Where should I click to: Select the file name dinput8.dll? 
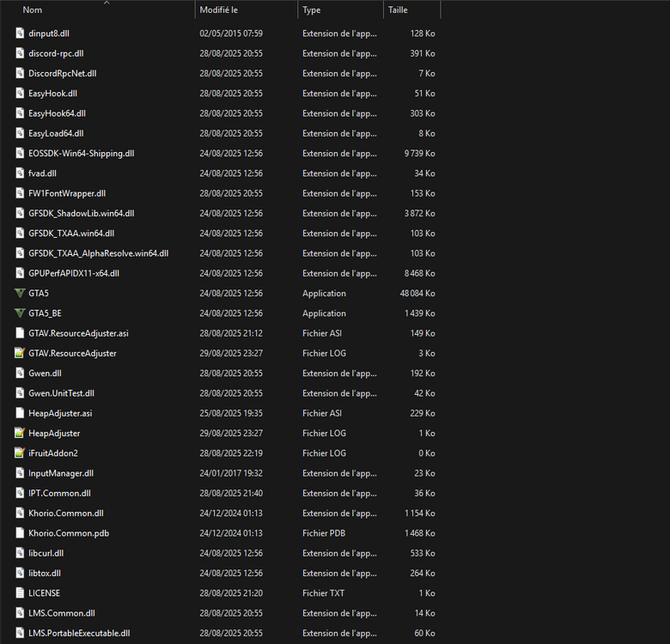(49, 33)
